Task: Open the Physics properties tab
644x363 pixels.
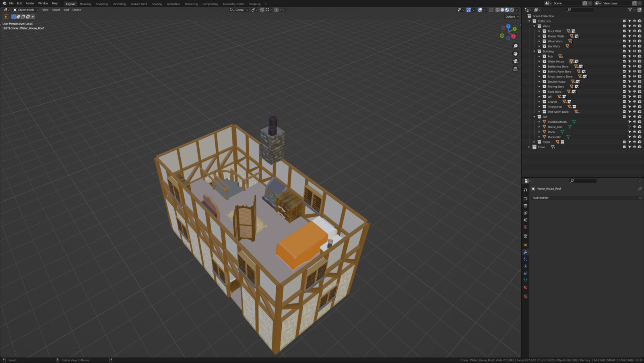Action: [x=525, y=266]
